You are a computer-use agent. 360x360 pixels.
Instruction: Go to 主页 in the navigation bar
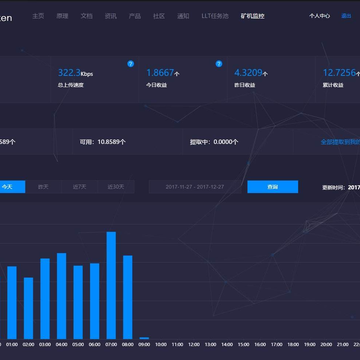[38, 16]
